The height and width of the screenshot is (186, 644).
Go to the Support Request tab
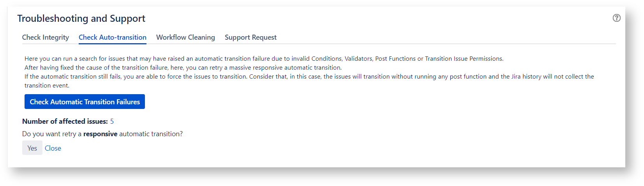pos(251,37)
